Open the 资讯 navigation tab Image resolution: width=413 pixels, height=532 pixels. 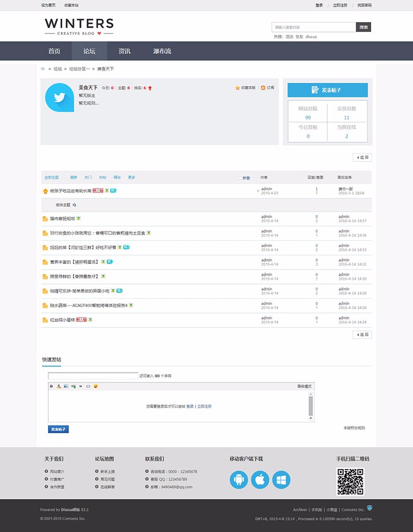(x=124, y=51)
